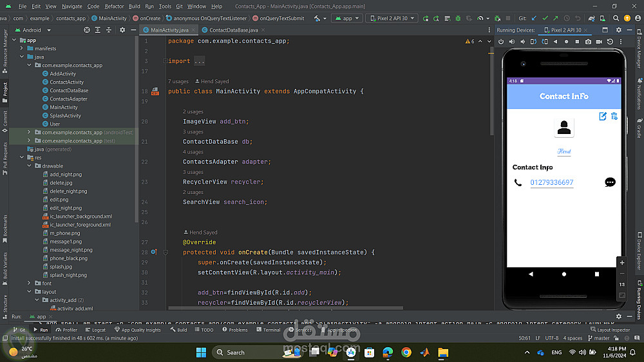This screenshot has height=362, width=644.
Task: Open the Pixel 2 API 30 device dropdown
Action: (392, 19)
